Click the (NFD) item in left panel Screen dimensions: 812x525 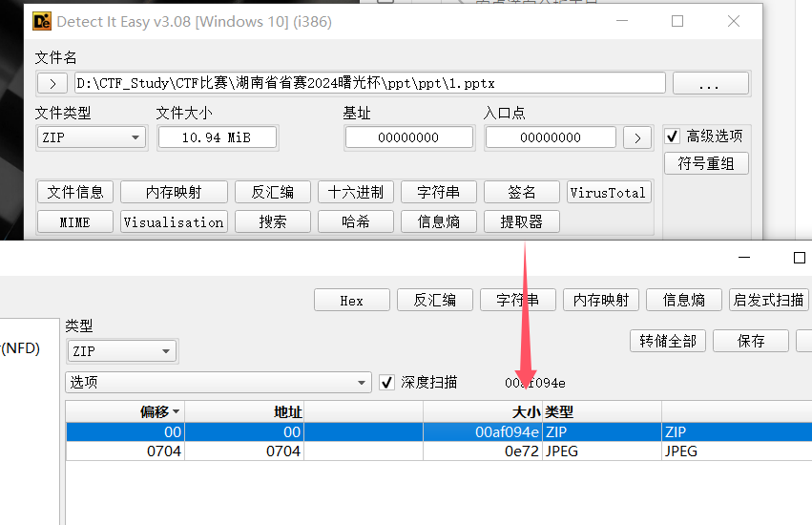[x=20, y=347]
